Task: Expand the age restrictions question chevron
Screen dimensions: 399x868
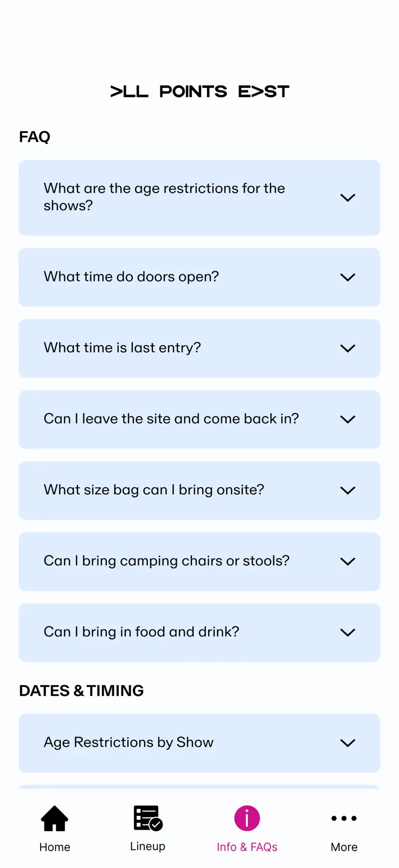Action: (347, 197)
